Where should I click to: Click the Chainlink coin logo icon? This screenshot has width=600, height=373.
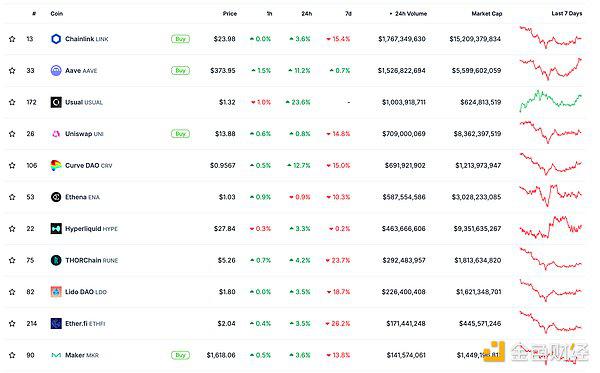56,39
